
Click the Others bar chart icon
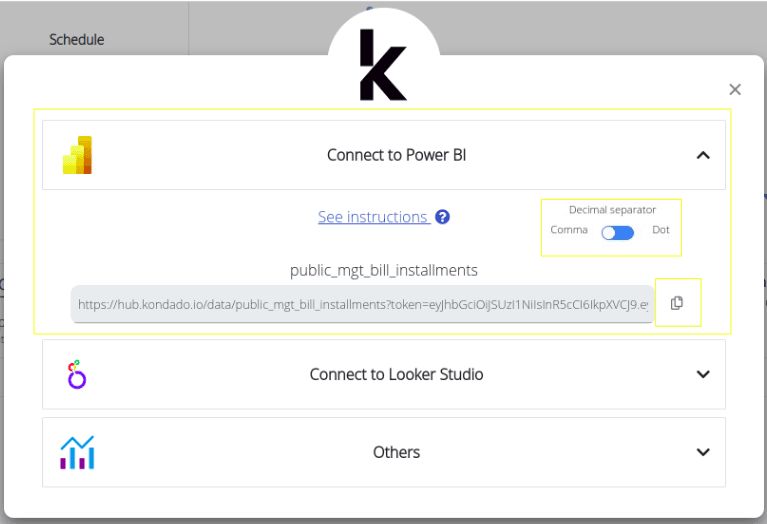77,452
